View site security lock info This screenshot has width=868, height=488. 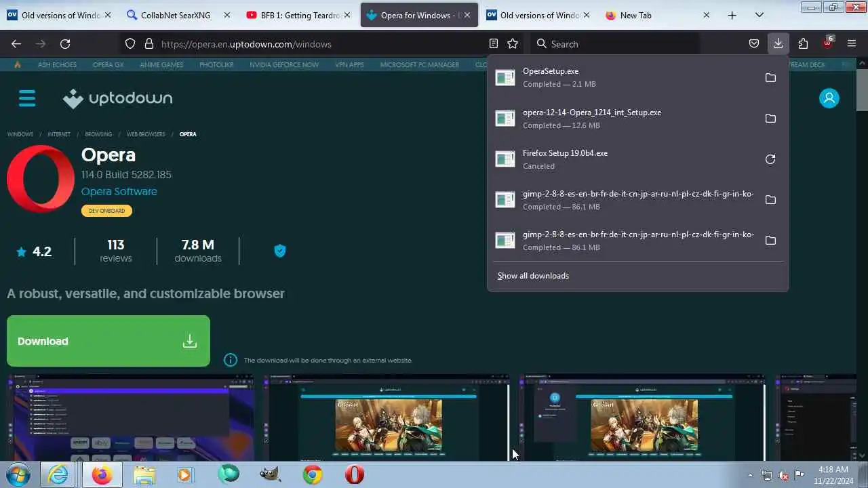tap(149, 43)
